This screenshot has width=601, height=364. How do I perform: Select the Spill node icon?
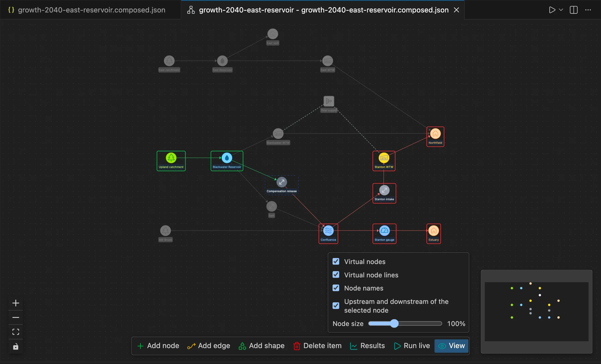pos(271,206)
